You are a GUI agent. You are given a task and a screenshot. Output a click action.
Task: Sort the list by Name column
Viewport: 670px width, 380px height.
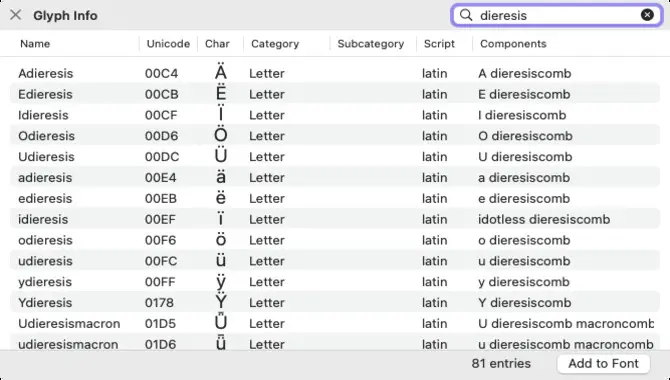(x=35, y=44)
